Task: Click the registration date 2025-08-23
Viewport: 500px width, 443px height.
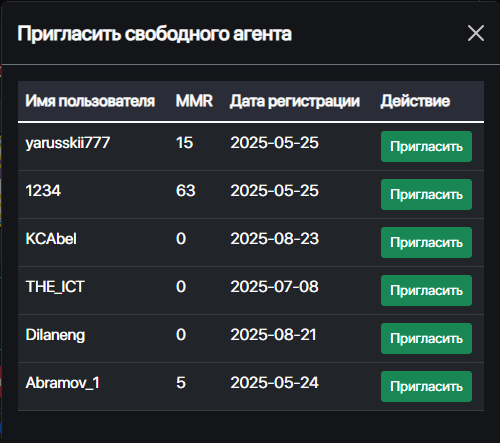Action: click(x=275, y=239)
